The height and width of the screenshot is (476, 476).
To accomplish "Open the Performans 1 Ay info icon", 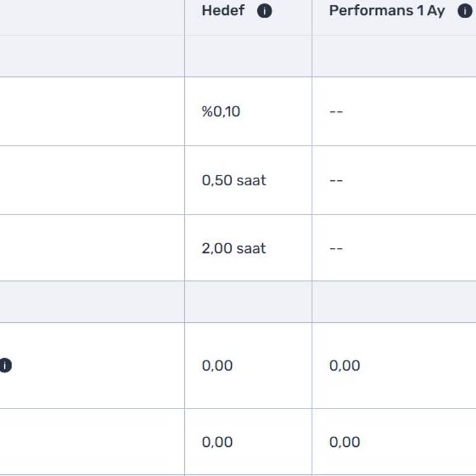I will [x=465, y=11].
